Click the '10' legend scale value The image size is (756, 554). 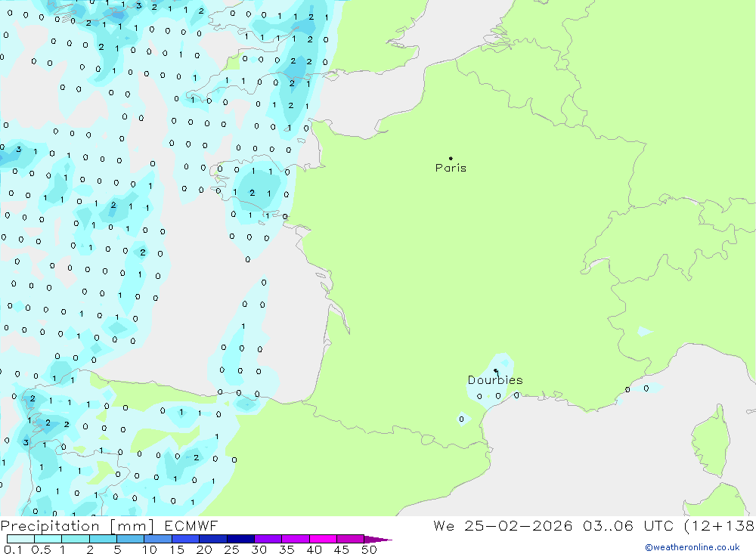(x=149, y=549)
